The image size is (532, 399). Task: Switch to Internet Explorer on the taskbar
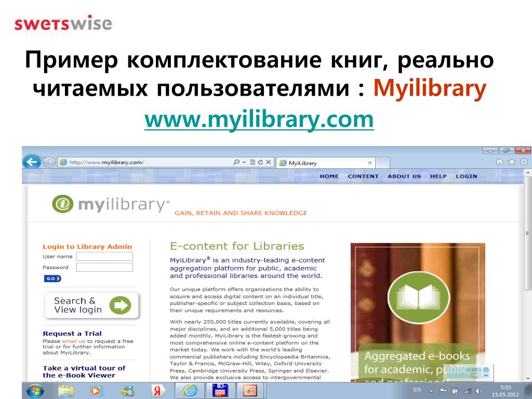[x=190, y=391]
